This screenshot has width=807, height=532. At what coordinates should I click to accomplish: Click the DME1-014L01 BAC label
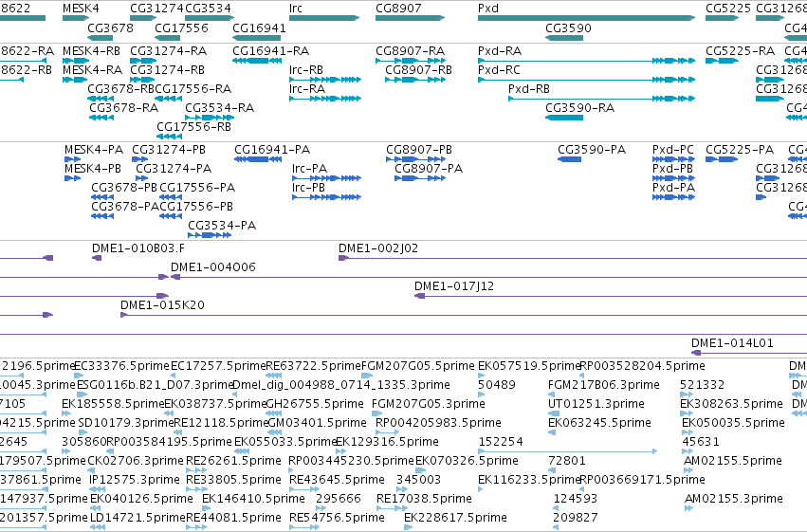pos(732,343)
